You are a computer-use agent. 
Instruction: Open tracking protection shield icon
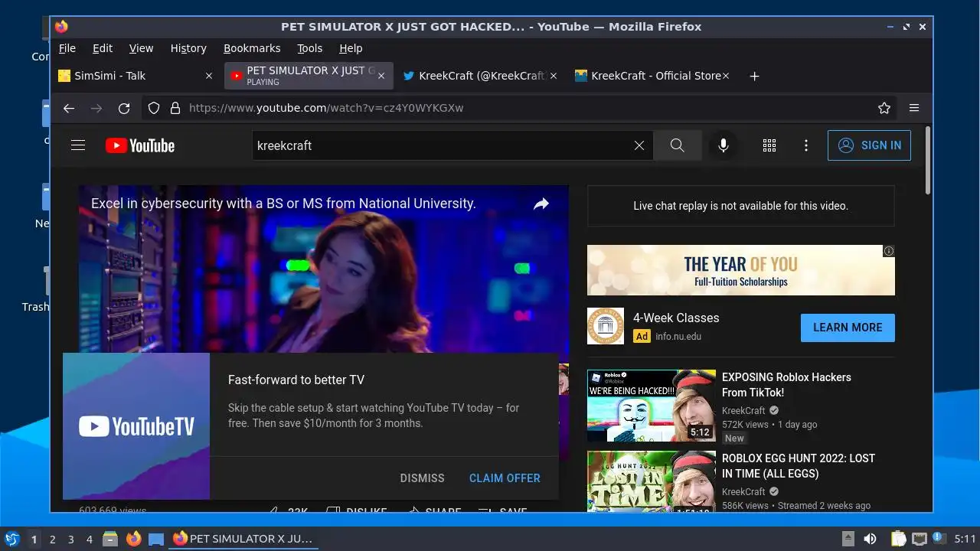point(154,108)
